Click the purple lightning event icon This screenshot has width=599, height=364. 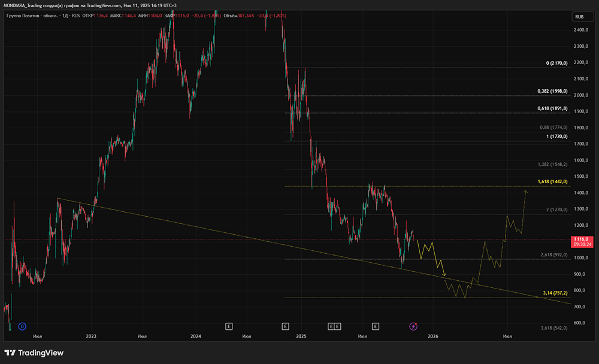click(x=413, y=326)
